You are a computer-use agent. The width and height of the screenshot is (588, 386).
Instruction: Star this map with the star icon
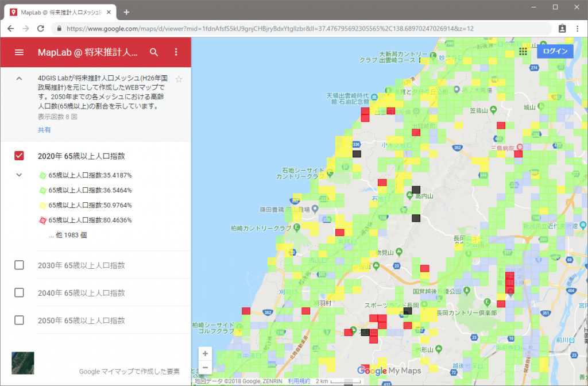179,79
